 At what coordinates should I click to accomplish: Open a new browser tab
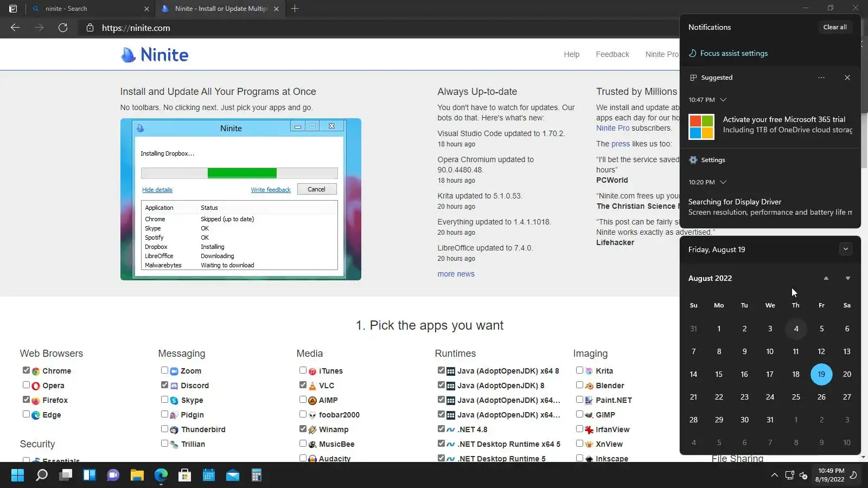[295, 9]
